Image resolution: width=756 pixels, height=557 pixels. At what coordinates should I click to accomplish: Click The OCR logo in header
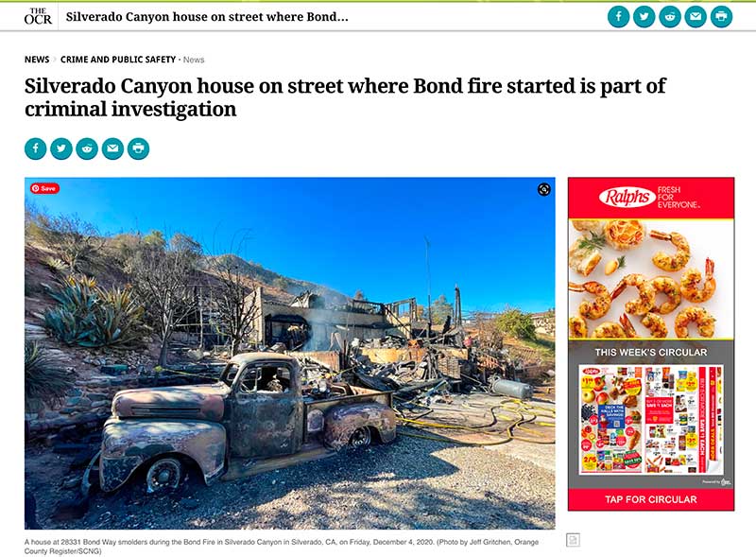pyautogui.click(x=38, y=16)
